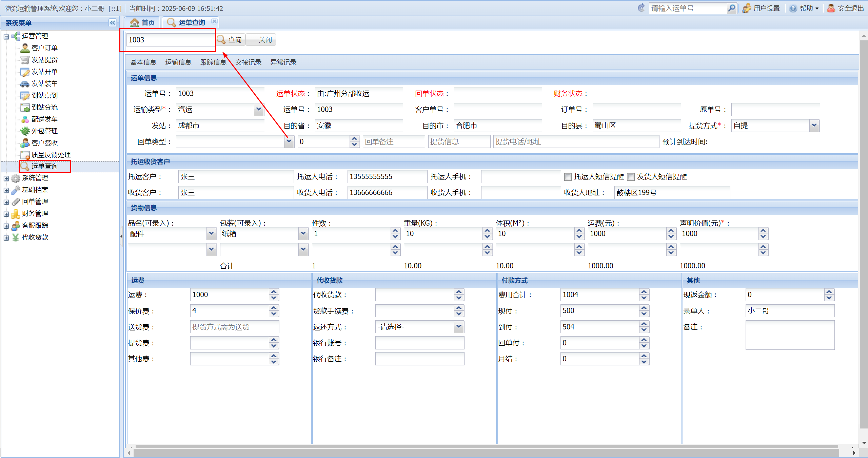Click 安全退出 to log out
Image resolution: width=868 pixels, height=458 pixels.
[845, 8]
